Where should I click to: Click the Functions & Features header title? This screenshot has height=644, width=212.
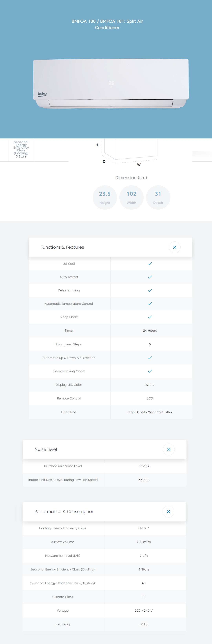[x=62, y=247]
